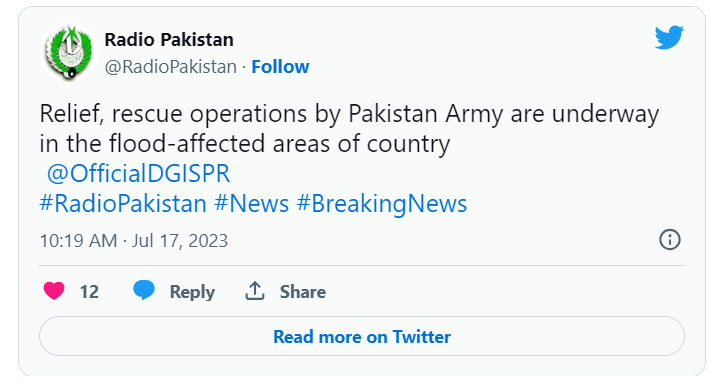Screen dimensions: 710x382
Task: Open the #BreakingNews hashtag
Action: [381, 204]
